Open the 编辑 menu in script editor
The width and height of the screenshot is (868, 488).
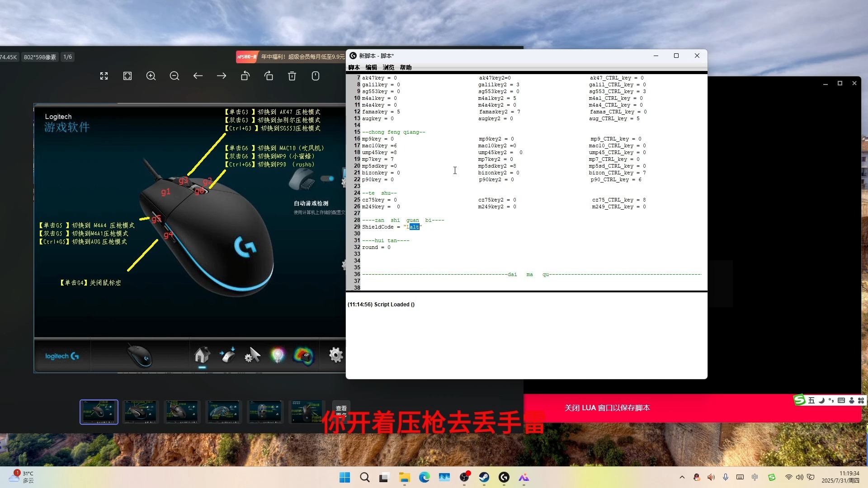[371, 67]
